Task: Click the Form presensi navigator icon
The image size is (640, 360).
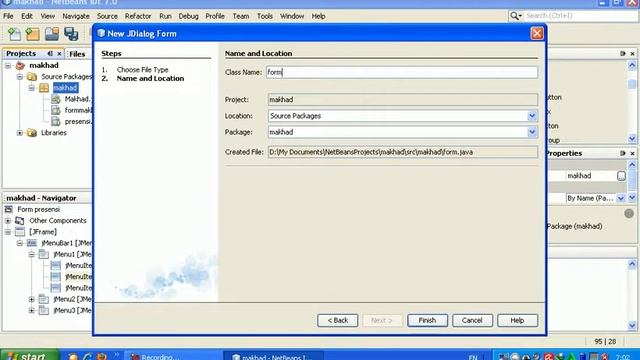Action: (9, 209)
